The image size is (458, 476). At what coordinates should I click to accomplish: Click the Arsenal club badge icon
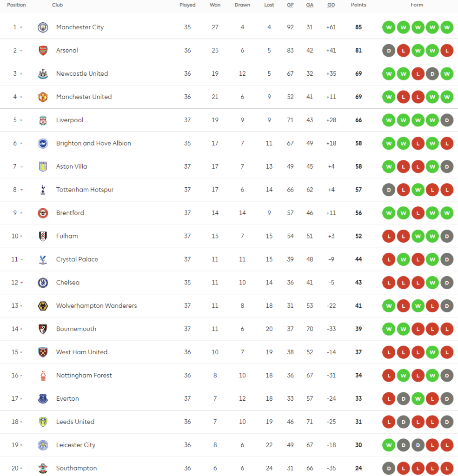(x=43, y=51)
